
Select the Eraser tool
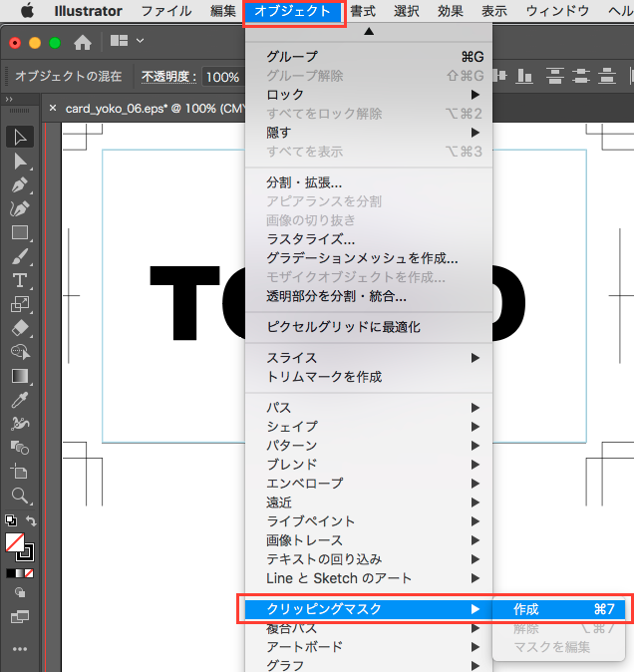(20, 328)
